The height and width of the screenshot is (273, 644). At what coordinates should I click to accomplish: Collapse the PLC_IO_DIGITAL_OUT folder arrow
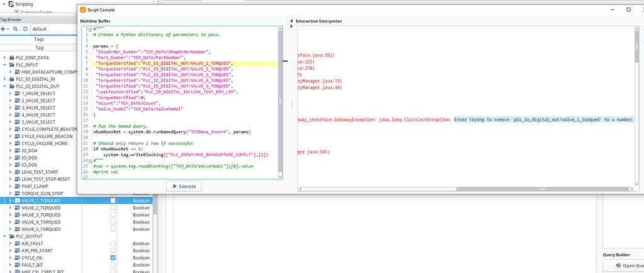pyautogui.click(x=4, y=86)
